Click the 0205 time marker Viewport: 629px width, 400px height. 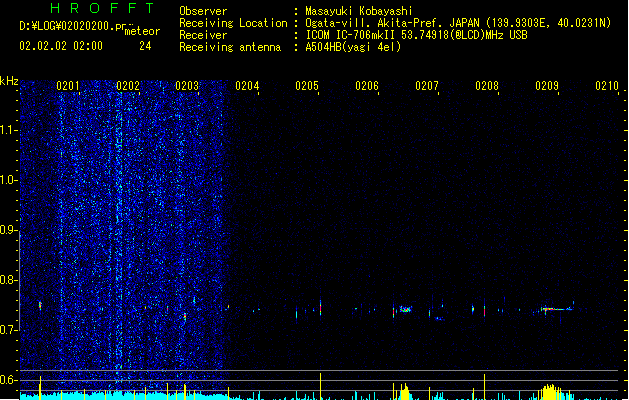[307, 86]
